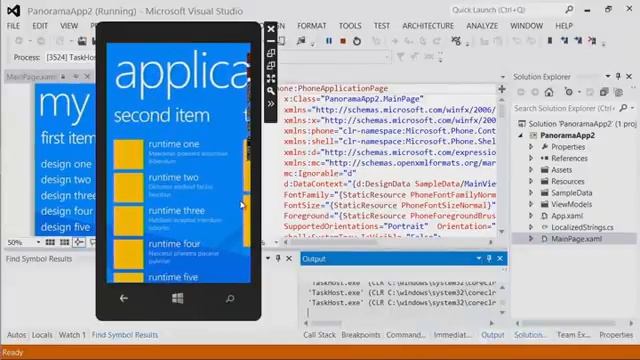Expand the SampleData folder
Viewport: 640px width, 360px height.
pyautogui.click(x=531, y=193)
